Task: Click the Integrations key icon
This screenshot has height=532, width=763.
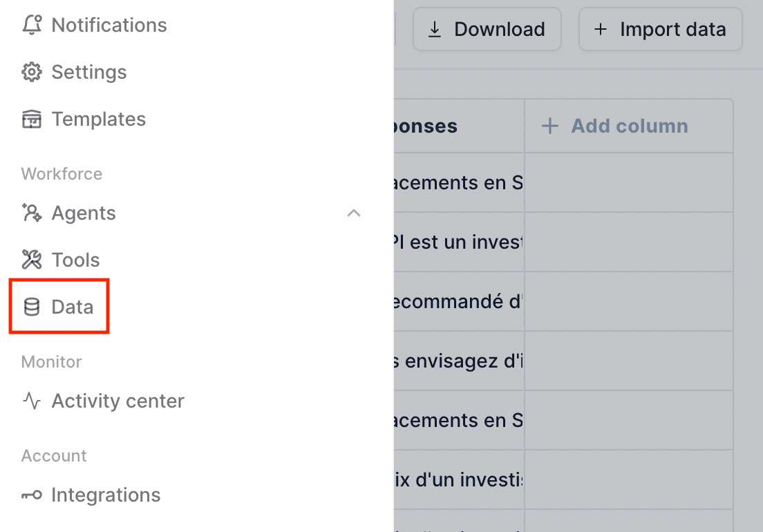Action: tap(32, 495)
